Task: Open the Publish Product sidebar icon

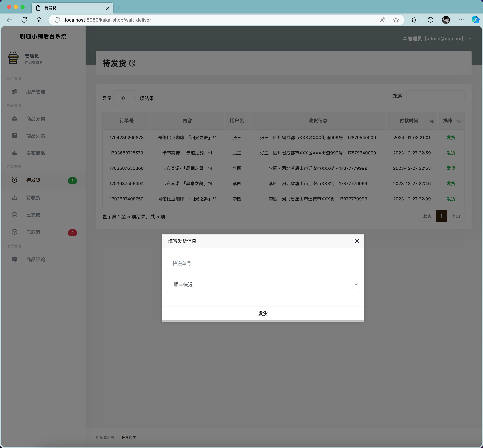Action: pyautogui.click(x=14, y=153)
